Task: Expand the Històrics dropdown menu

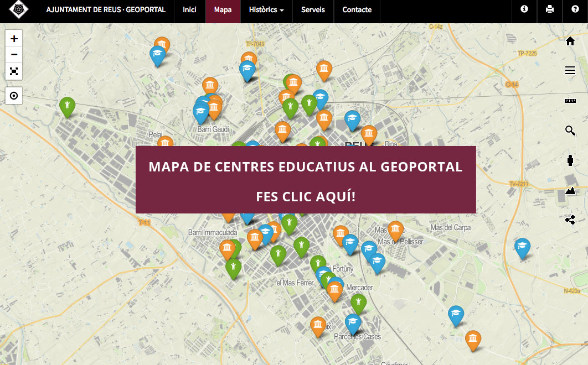Action: [x=266, y=10]
